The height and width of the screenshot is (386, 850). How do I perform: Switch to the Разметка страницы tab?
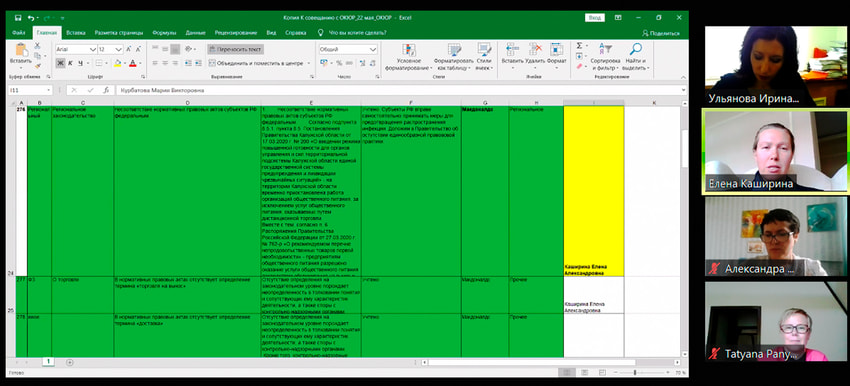click(x=119, y=33)
